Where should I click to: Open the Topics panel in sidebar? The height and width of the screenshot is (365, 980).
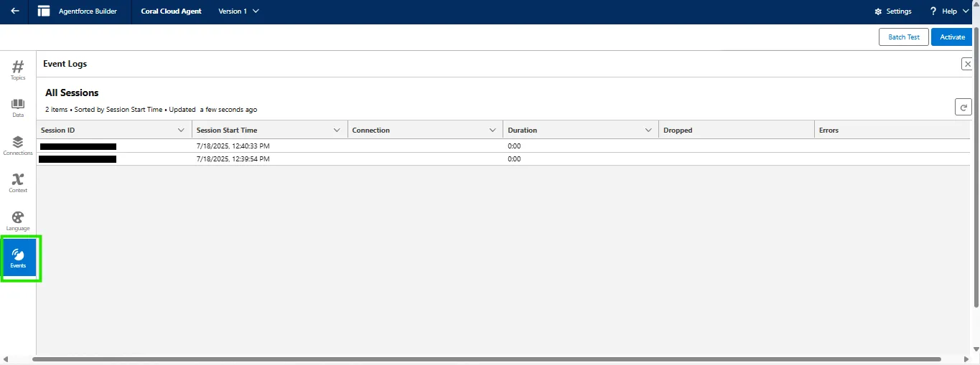[x=18, y=69]
